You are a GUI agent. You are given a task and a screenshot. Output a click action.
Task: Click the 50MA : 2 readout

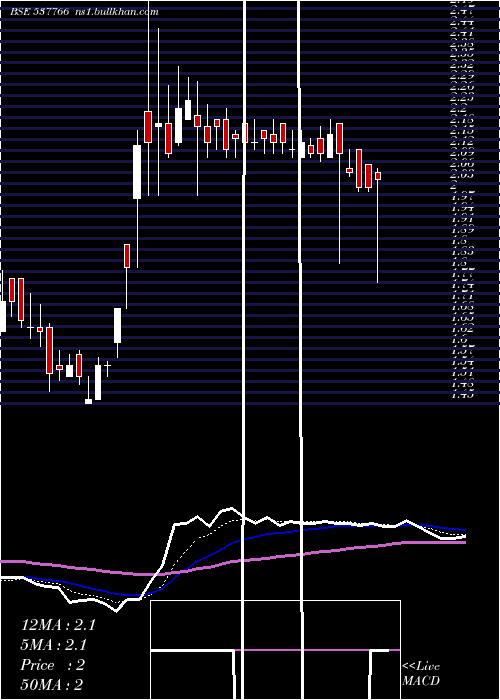click(52, 684)
